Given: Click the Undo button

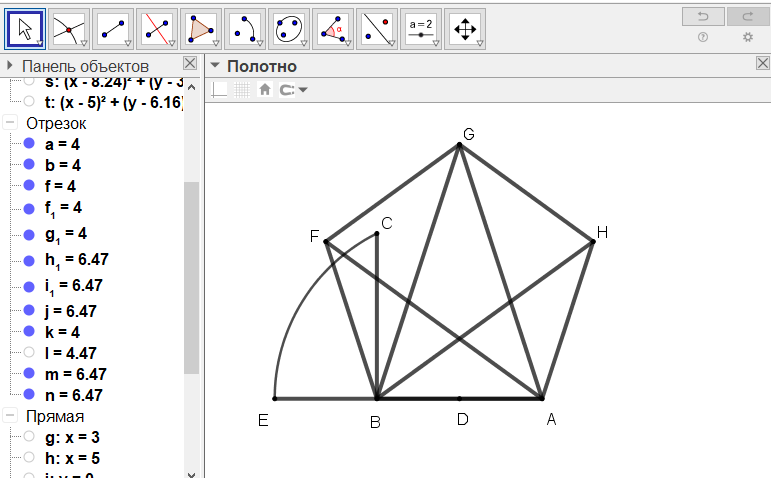Looking at the screenshot, I should [x=703, y=16].
